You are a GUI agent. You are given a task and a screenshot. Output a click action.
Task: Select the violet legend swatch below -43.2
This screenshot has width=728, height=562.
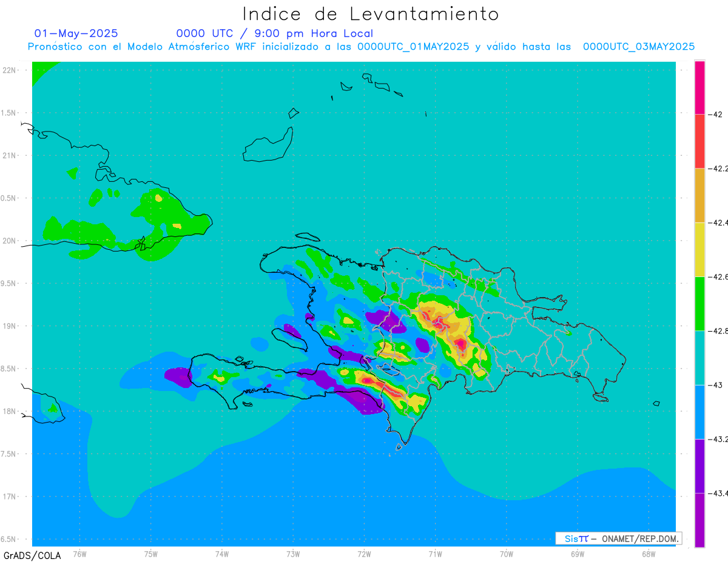tap(699, 466)
